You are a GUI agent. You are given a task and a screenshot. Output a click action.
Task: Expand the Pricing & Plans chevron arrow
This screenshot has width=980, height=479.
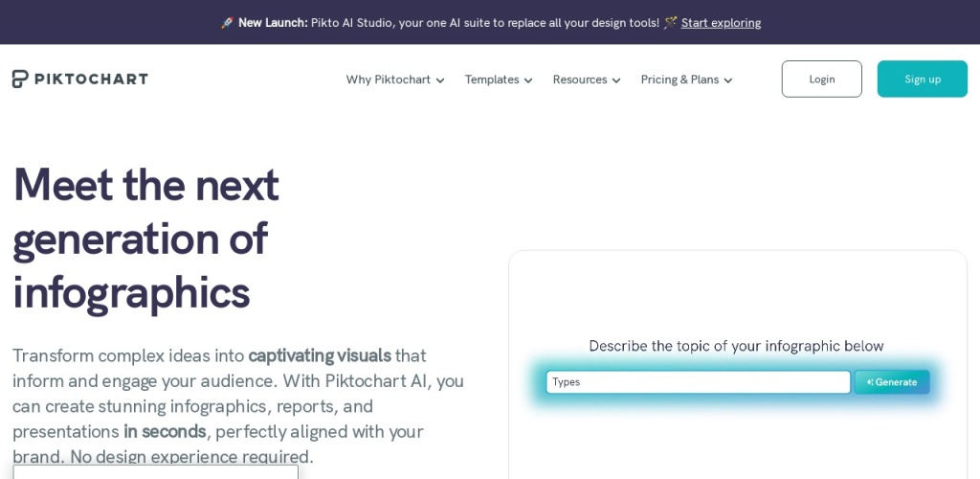click(x=728, y=80)
